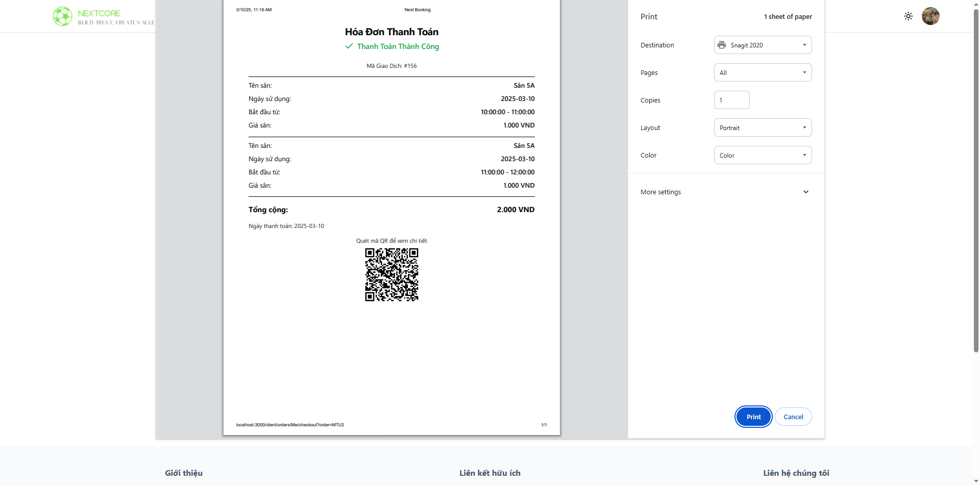Click the scroll down arrow at bottom right
Image resolution: width=980 pixels, height=486 pixels.
point(976,481)
